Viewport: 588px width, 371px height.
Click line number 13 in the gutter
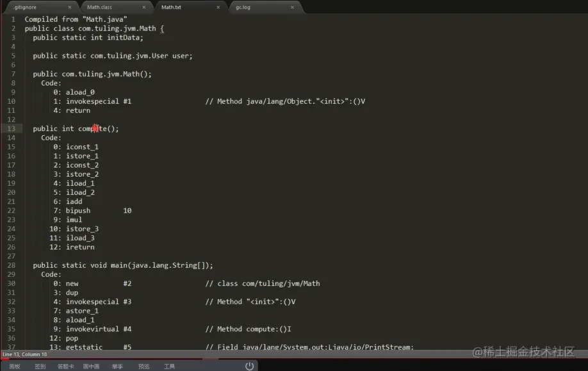click(12, 129)
